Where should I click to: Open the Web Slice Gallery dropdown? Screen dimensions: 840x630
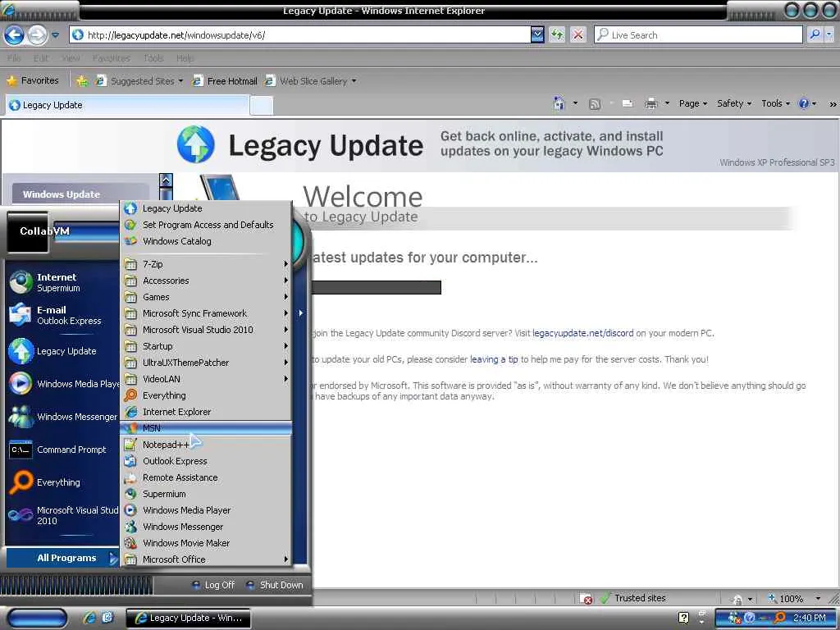[354, 81]
